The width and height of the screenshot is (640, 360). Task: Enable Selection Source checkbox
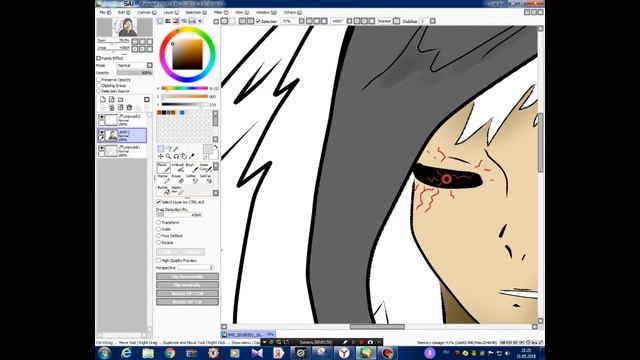click(x=99, y=91)
